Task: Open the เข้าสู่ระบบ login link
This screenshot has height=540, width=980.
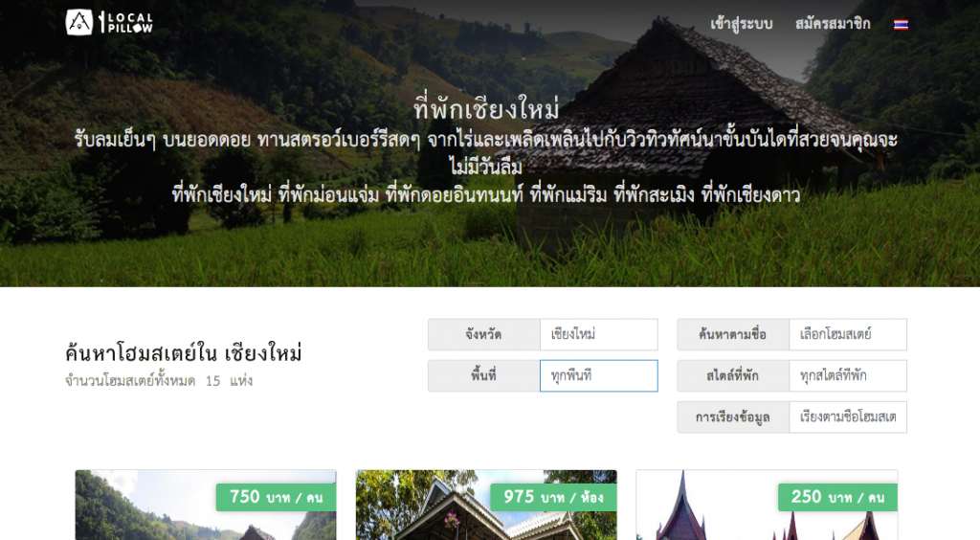Action: [x=742, y=24]
